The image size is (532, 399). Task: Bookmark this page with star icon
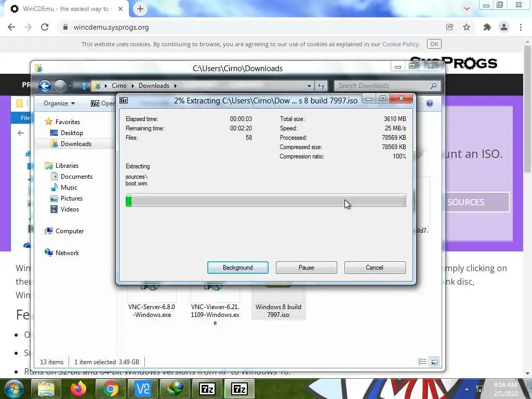tap(467, 27)
